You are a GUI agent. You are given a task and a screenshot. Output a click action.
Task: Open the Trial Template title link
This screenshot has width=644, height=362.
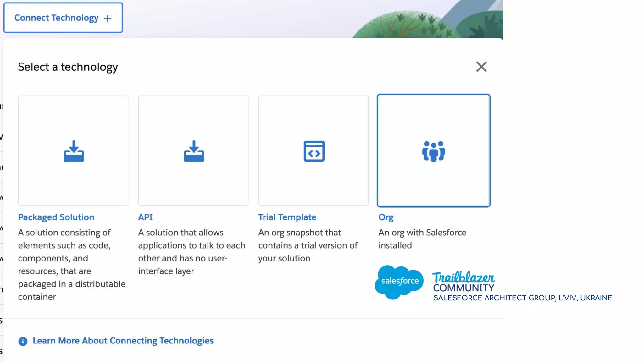tap(287, 217)
